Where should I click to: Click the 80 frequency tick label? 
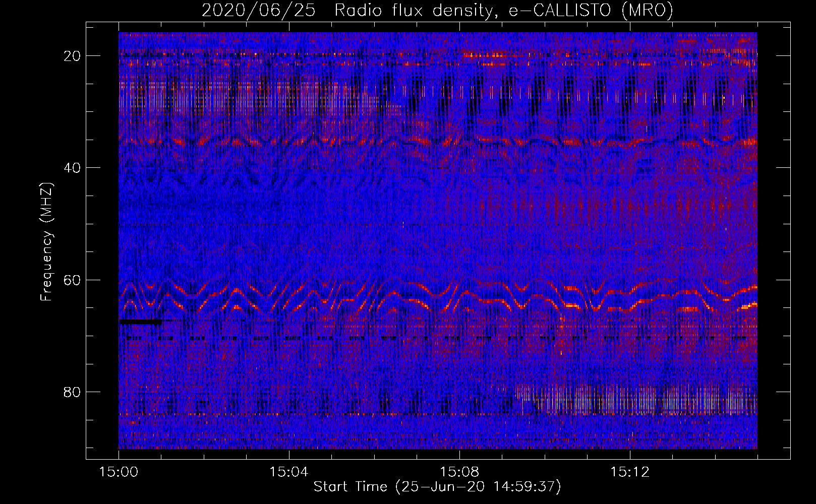tap(72, 392)
